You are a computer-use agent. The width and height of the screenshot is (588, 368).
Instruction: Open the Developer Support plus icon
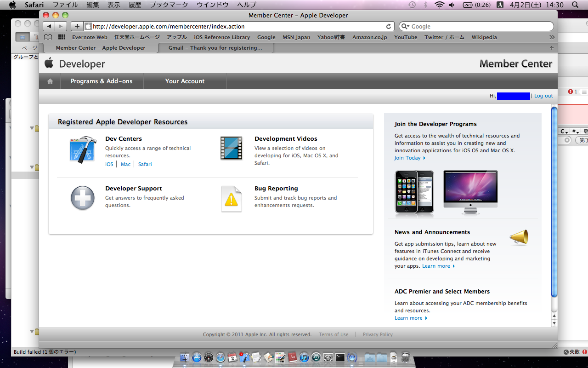pyautogui.click(x=83, y=199)
